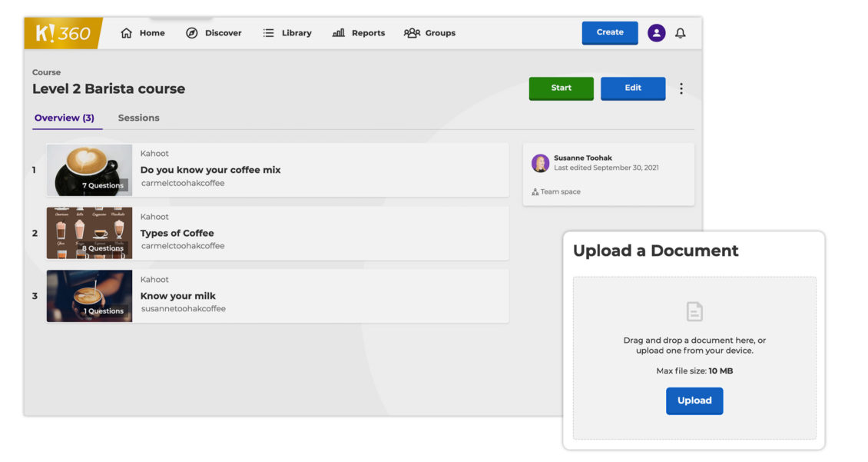Select the Know your milk kahoot thumbnail
The image size is (868, 462).
[89, 296]
